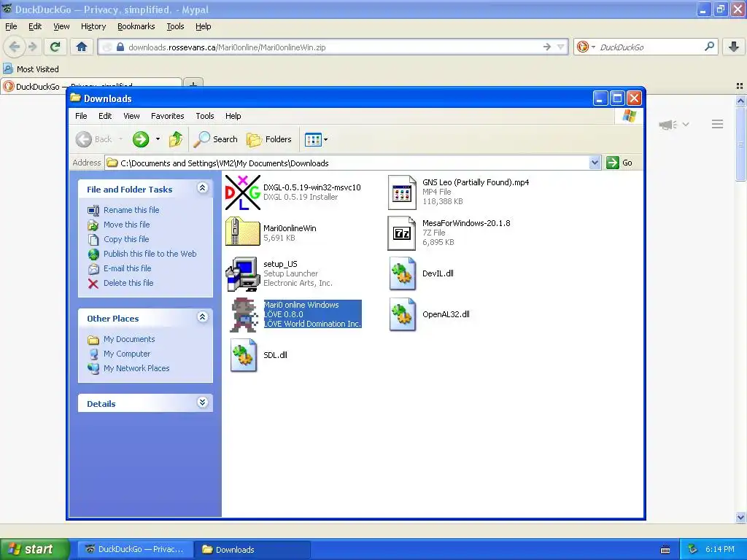Screen dimensions: 747x560
Task: Click the browser URL bar
Action: pos(333,47)
